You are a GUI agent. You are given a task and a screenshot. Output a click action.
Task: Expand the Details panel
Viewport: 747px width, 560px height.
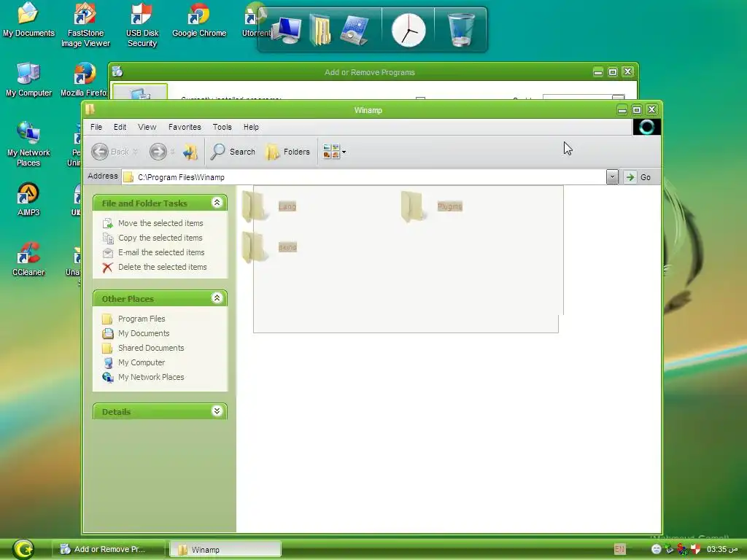[x=217, y=411]
